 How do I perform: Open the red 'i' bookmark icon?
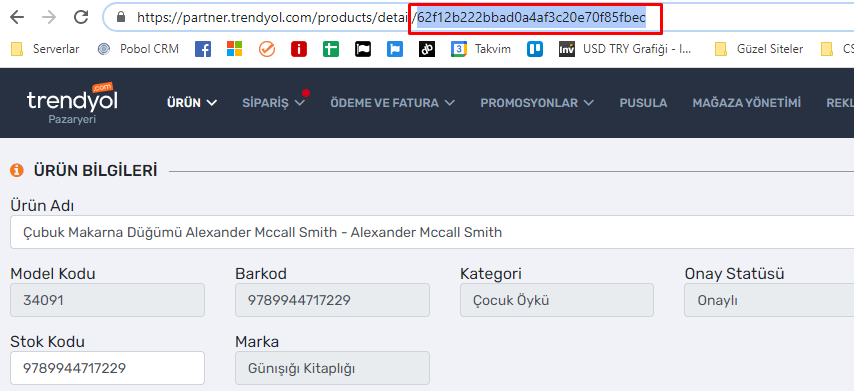[298, 49]
